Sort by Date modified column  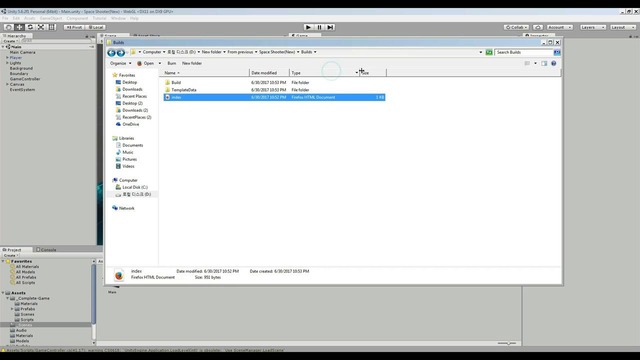click(269, 73)
